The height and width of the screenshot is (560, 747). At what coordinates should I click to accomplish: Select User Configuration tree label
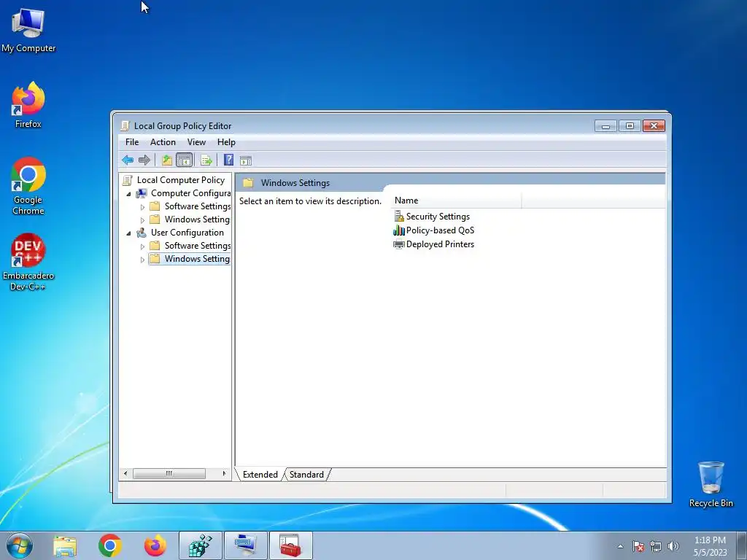pyautogui.click(x=187, y=233)
